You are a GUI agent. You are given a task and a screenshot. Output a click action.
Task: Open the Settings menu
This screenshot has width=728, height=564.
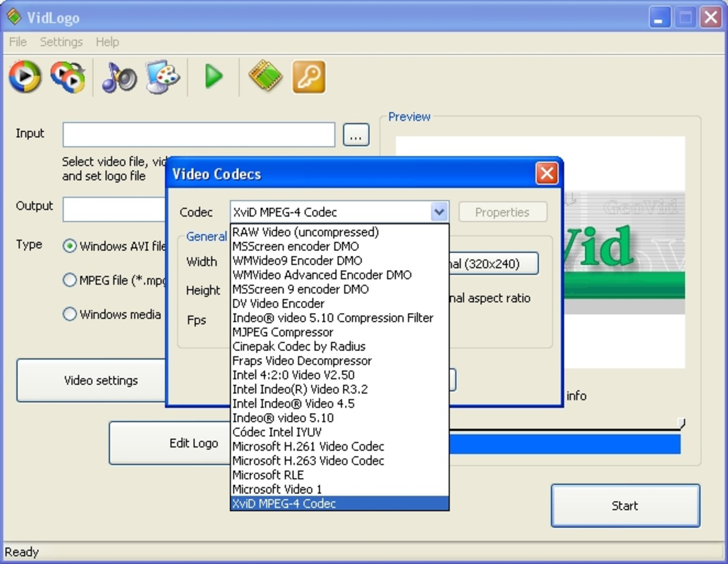61,42
